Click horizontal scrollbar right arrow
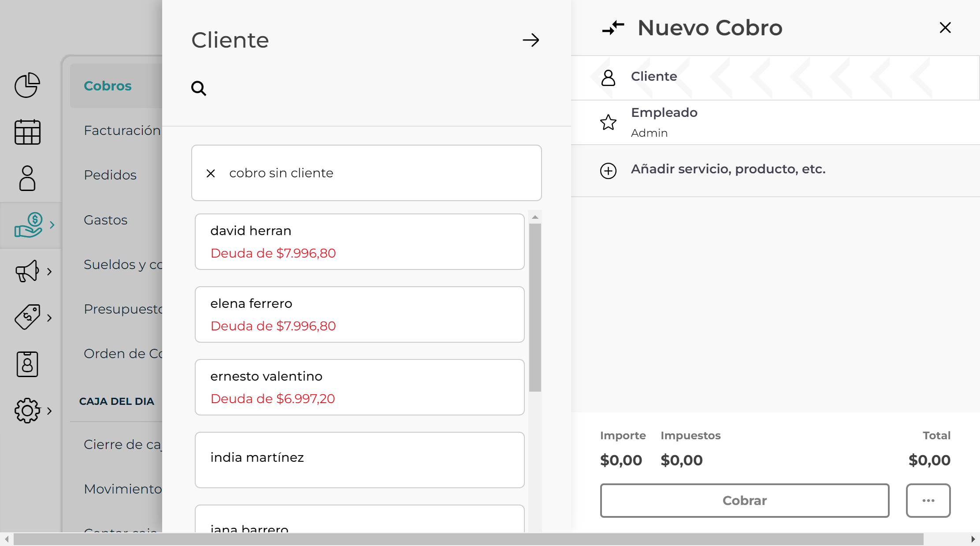 pos(973,539)
